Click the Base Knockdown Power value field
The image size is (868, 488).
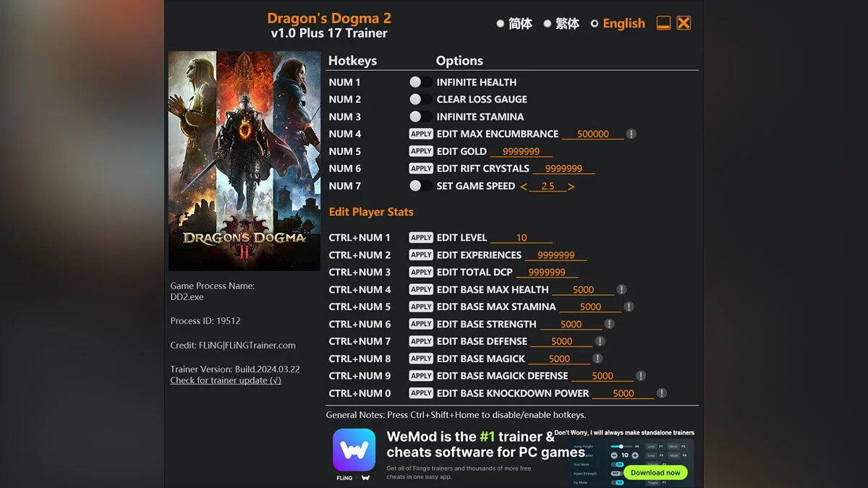pyautogui.click(x=624, y=393)
